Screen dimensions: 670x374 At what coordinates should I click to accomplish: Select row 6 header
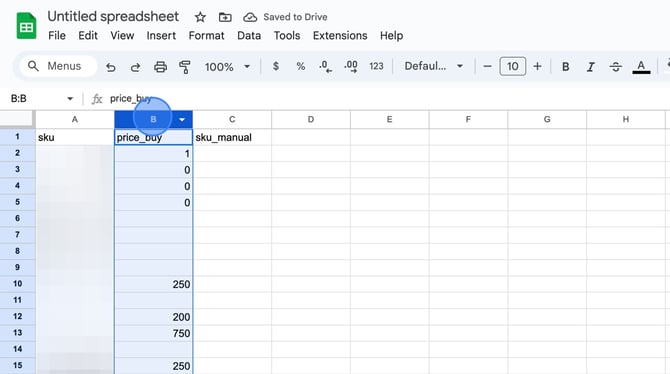pyautogui.click(x=18, y=219)
